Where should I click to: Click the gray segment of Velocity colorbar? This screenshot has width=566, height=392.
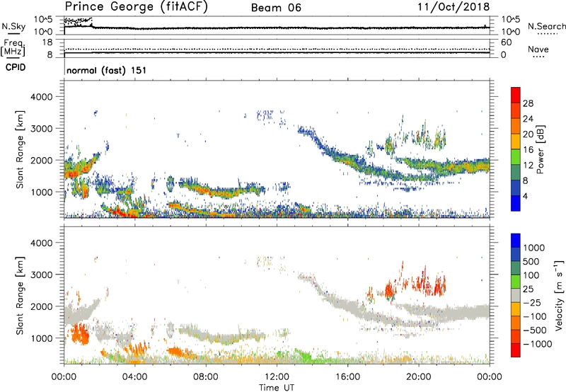pyautogui.click(x=516, y=296)
